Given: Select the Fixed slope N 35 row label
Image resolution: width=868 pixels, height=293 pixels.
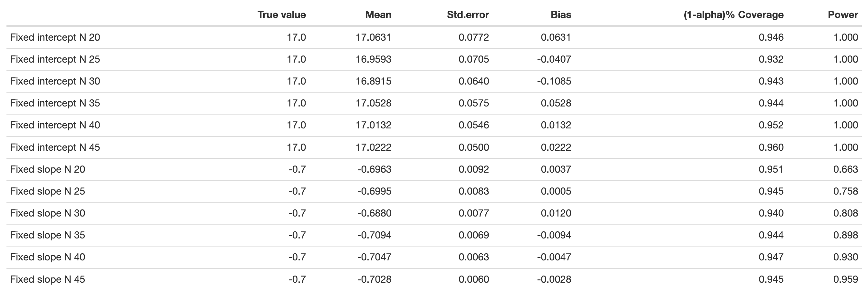Looking at the screenshot, I should tap(48, 235).
